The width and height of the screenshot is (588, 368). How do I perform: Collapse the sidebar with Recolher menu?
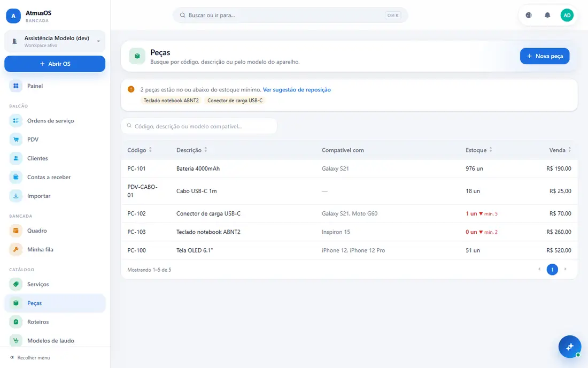tap(30, 357)
